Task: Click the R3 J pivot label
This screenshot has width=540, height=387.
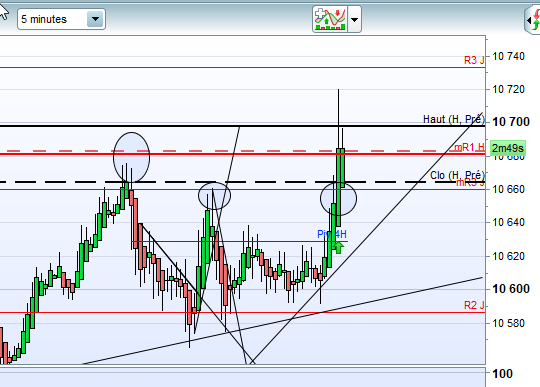Action: pos(474,60)
